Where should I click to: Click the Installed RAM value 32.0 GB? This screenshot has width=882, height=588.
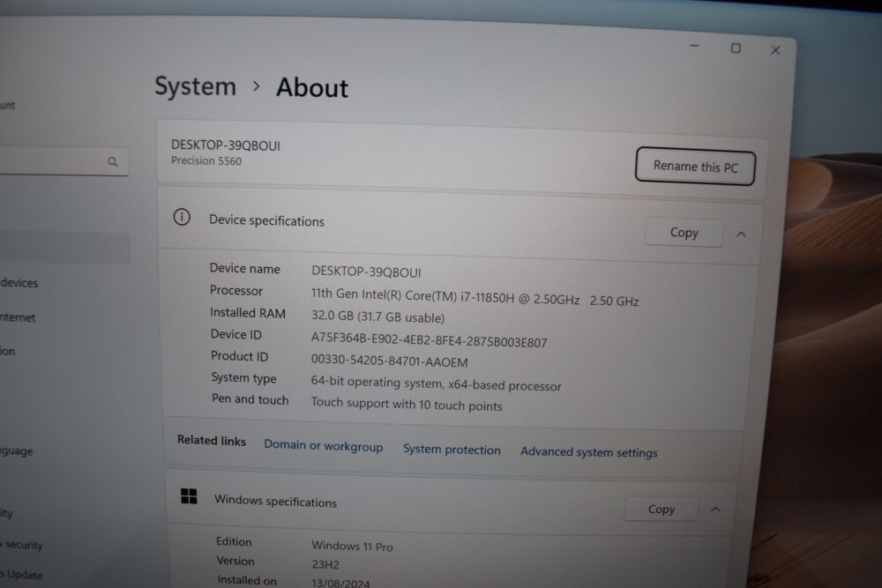[x=377, y=317]
